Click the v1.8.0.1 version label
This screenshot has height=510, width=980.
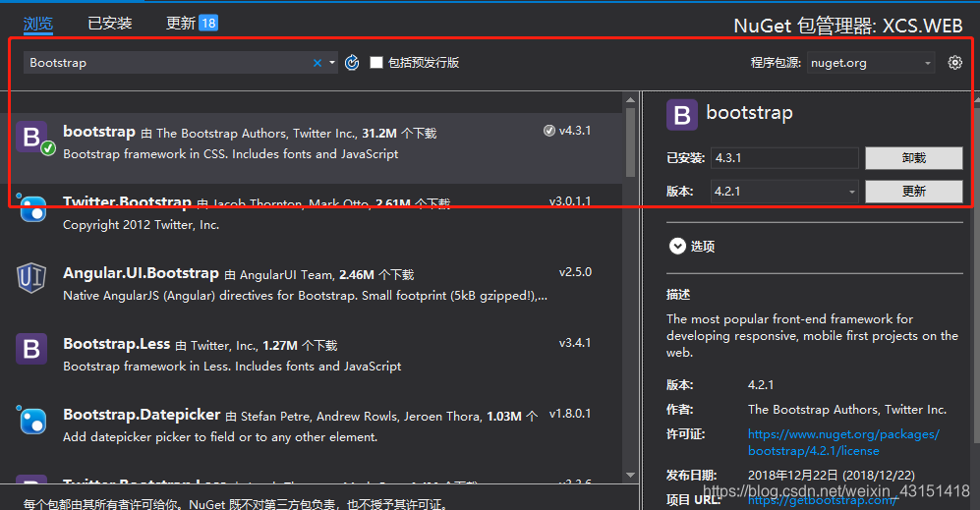pyautogui.click(x=570, y=414)
